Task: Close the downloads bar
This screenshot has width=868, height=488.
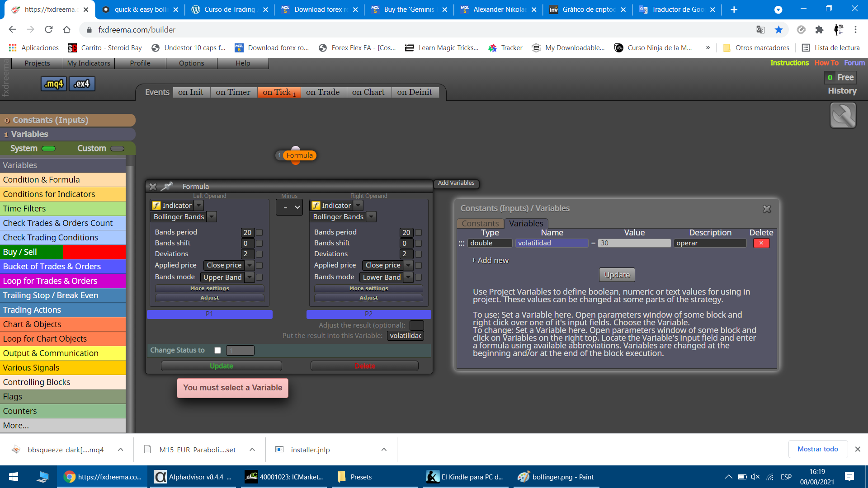Action: [x=858, y=449]
